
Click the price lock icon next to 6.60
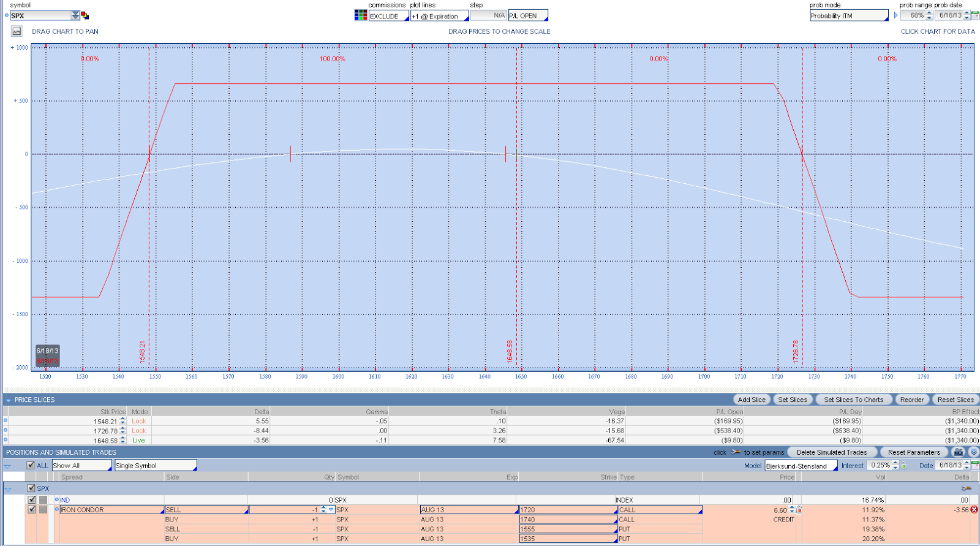point(799,510)
